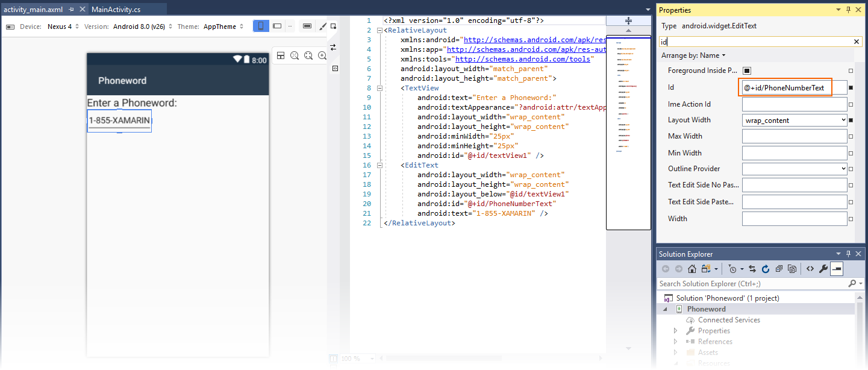Image resolution: width=868 pixels, height=370 pixels.
Task: Refresh the Solution Explorer
Action: coord(766,269)
